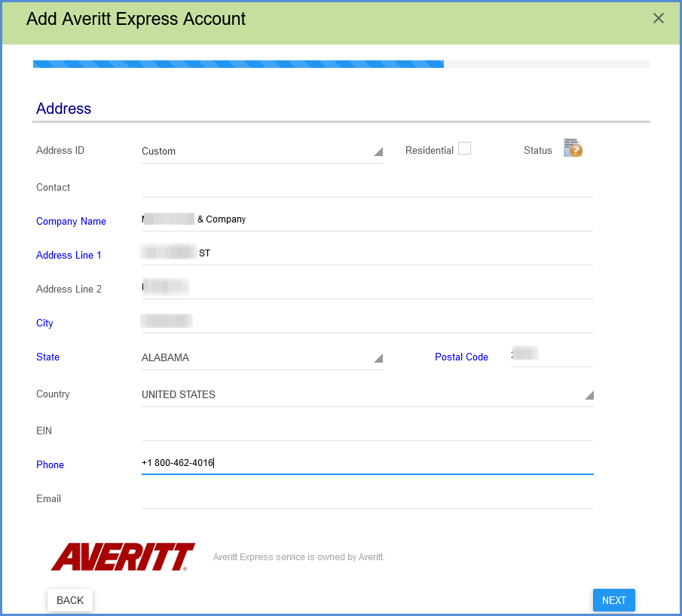This screenshot has width=682, height=616.
Task: Click the Phone number field
Action: 368,463
